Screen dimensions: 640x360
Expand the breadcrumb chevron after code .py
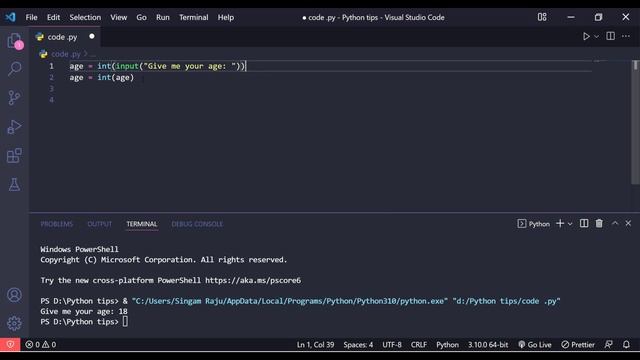(85, 54)
